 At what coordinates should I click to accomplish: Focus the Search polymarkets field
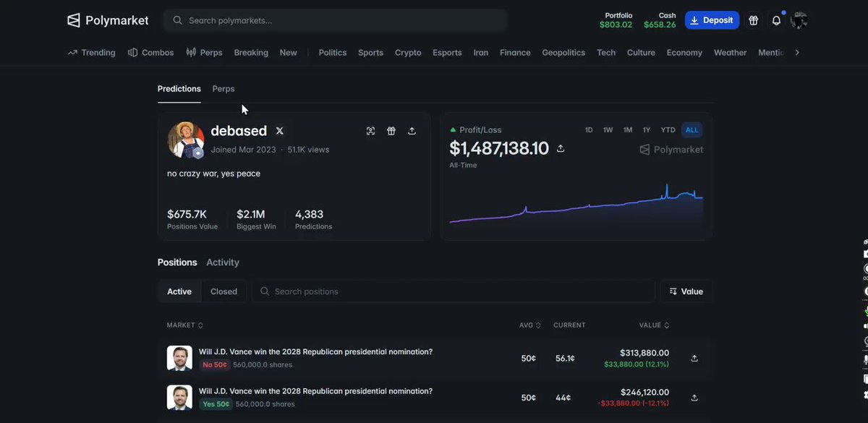click(336, 20)
